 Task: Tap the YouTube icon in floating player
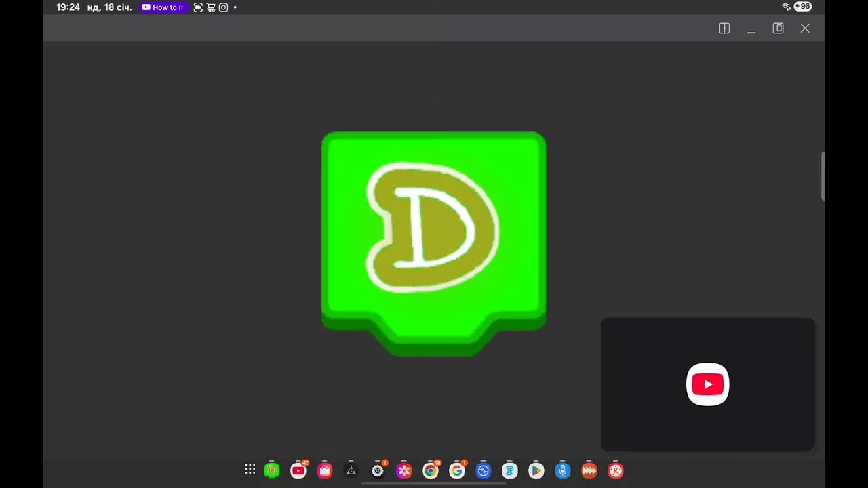[708, 384]
